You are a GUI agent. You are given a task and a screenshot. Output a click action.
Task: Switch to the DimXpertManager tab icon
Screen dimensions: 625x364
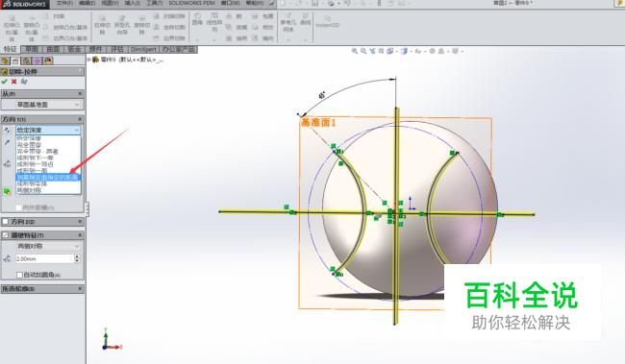[x=37, y=61]
